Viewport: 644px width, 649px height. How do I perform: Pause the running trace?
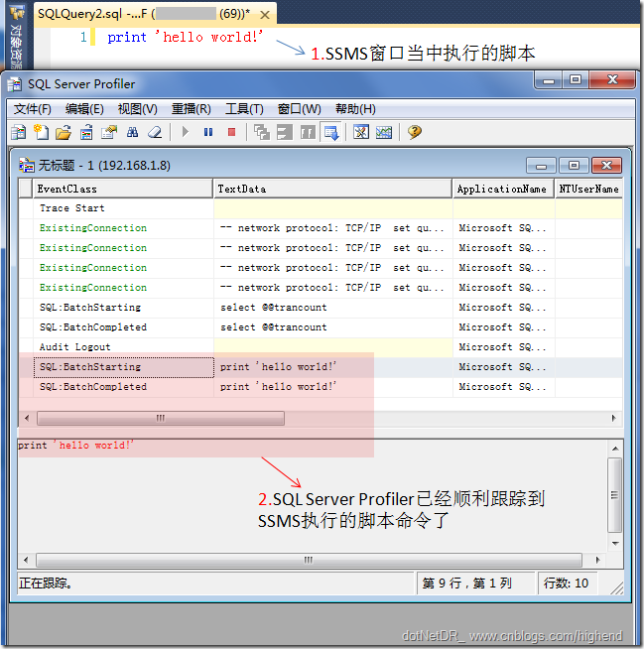[208, 132]
